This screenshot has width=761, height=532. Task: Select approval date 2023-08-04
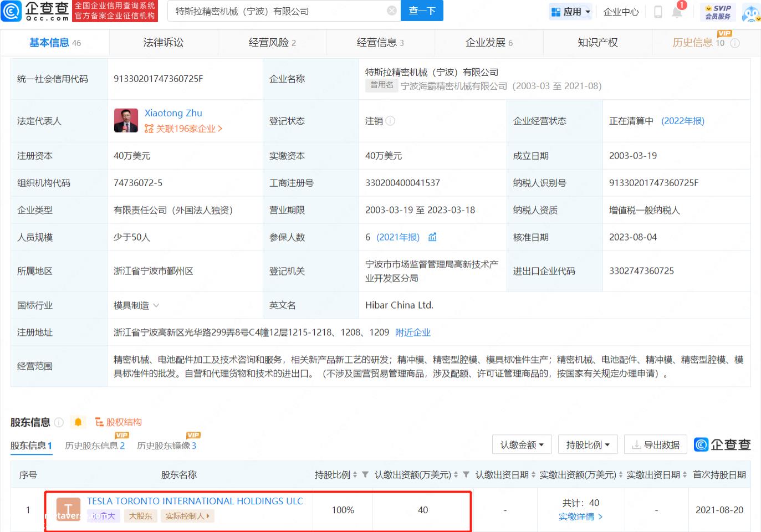point(633,237)
